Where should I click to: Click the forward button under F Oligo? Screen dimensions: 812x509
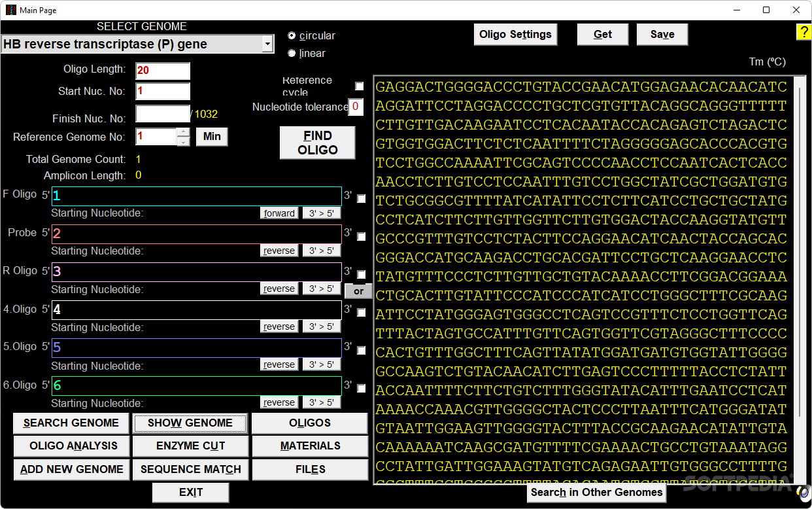point(279,213)
